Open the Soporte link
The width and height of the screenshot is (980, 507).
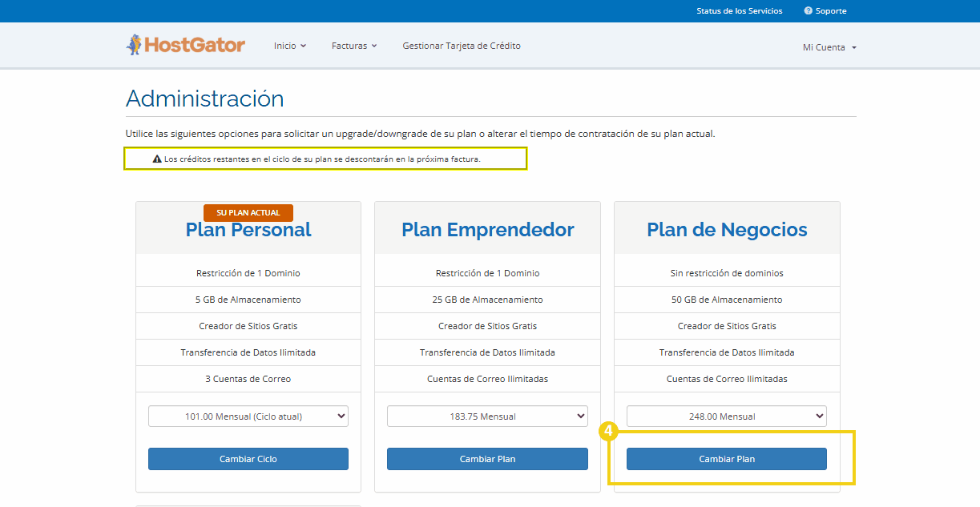(831, 11)
